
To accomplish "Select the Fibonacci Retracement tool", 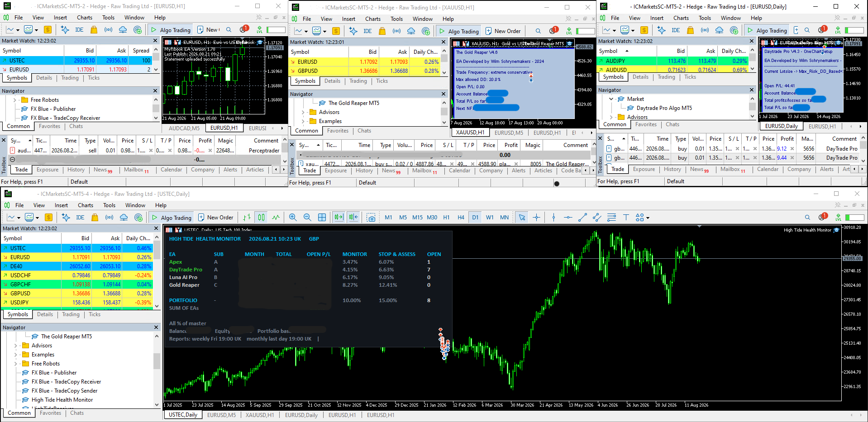I will click(611, 218).
